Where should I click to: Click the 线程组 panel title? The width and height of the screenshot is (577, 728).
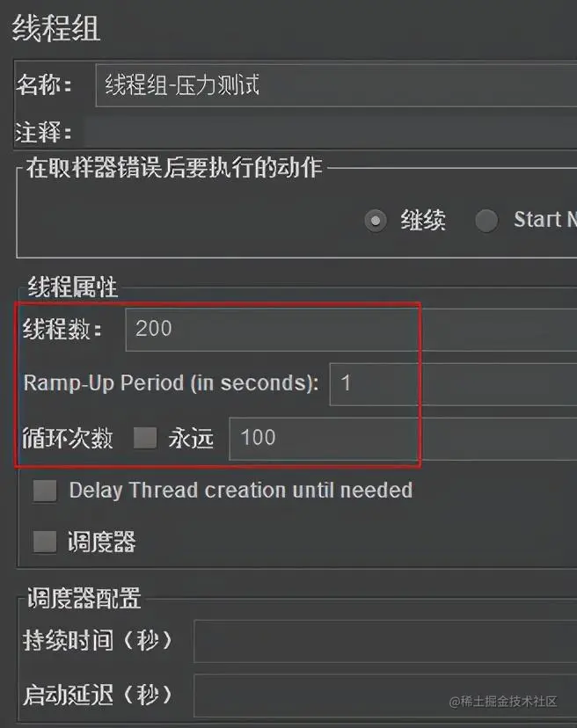coord(55,28)
